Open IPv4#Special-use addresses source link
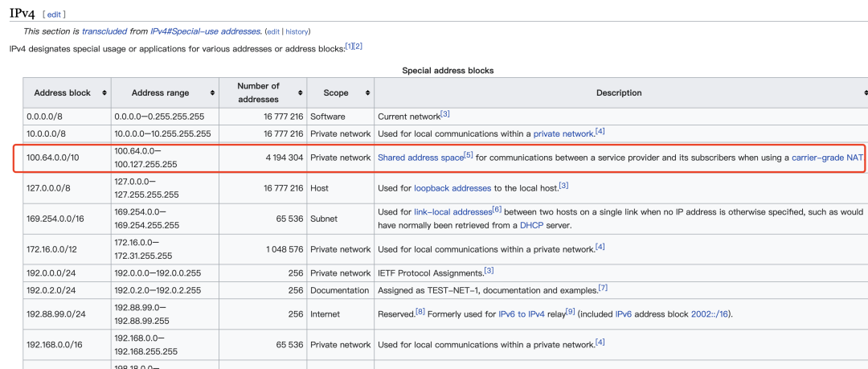 pos(206,31)
